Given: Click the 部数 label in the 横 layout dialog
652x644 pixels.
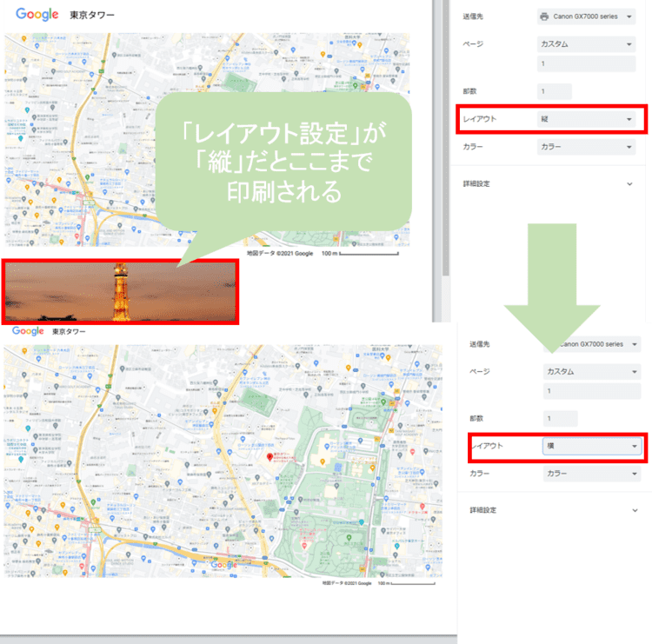Looking at the screenshot, I should click(x=476, y=418).
